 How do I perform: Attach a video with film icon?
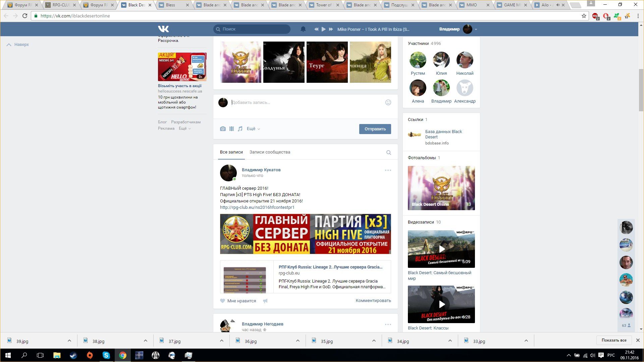click(x=231, y=129)
